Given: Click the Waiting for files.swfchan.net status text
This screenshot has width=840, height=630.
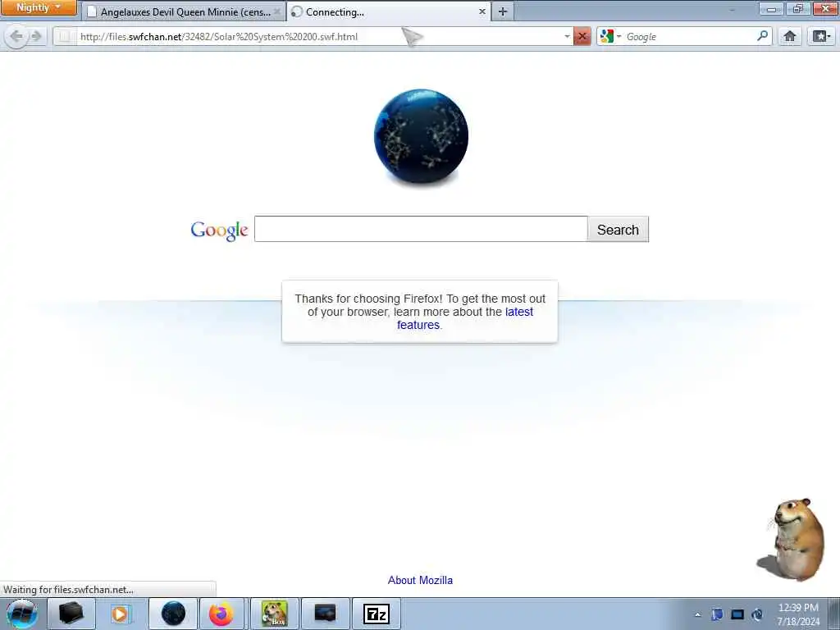Looking at the screenshot, I should [x=69, y=589].
